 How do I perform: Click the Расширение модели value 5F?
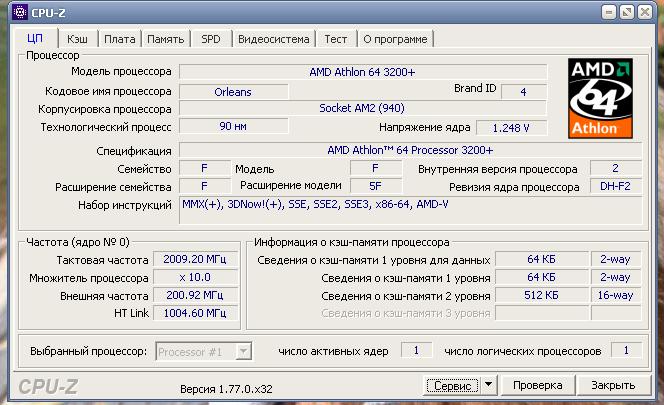coord(376,186)
